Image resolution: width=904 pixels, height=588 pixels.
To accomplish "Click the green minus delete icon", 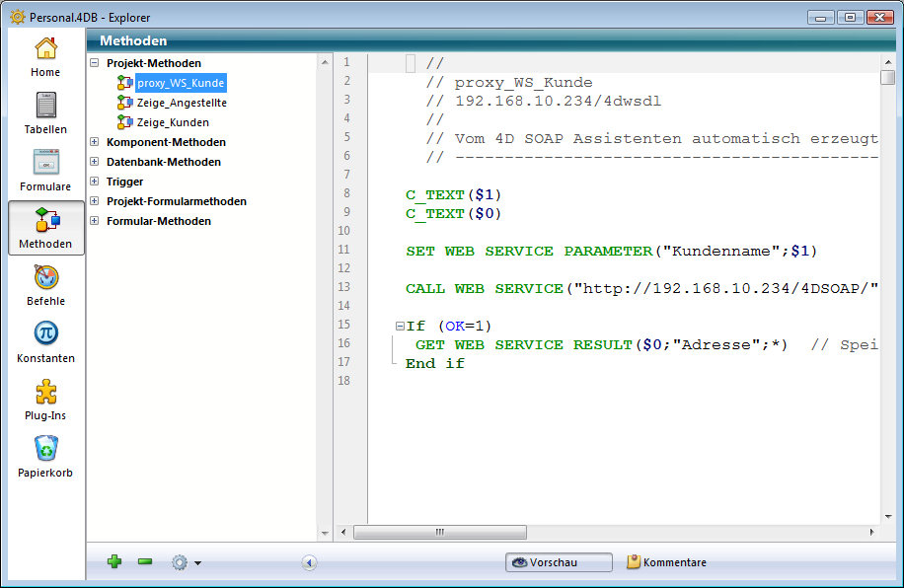I will pos(145,562).
